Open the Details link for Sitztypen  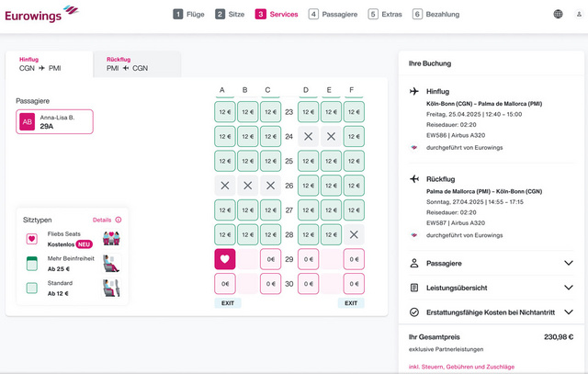click(101, 221)
